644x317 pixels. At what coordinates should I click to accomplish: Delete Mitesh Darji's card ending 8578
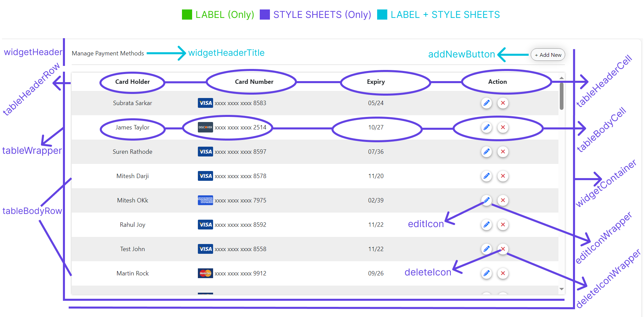(503, 176)
